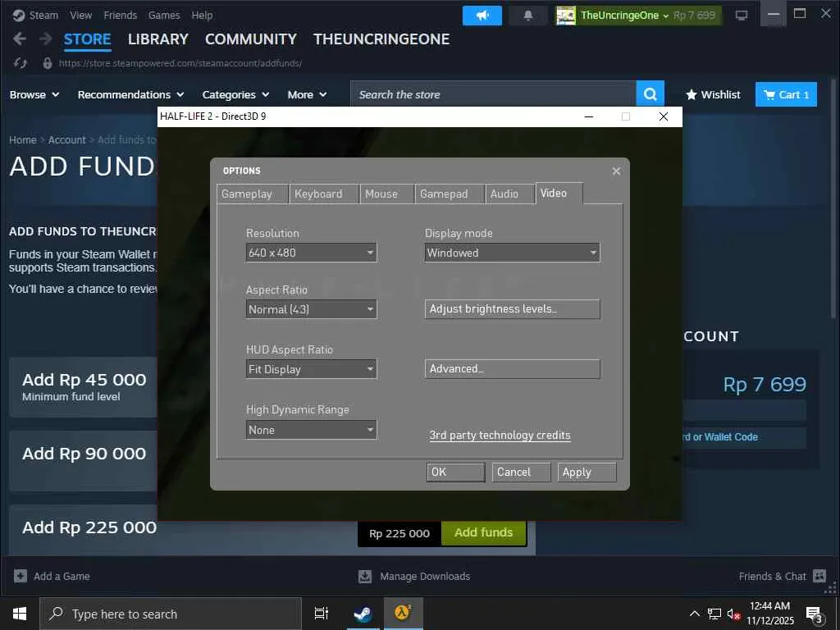Close the Options dialog with its X
840x630 pixels.
(x=616, y=171)
